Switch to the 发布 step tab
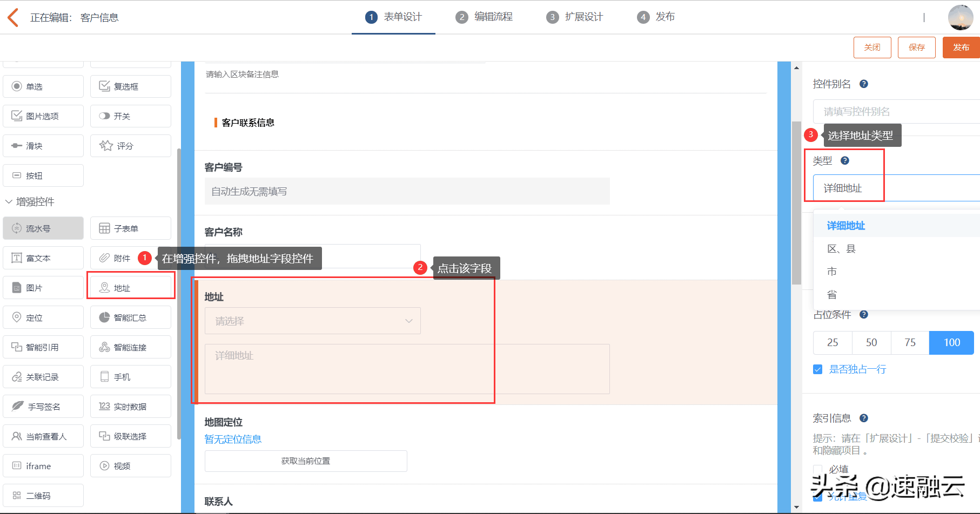Image resolution: width=980 pixels, height=514 pixels. pyautogui.click(x=656, y=17)
